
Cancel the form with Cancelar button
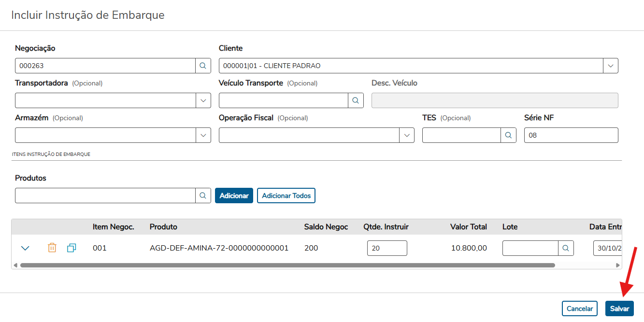(580, 308)
